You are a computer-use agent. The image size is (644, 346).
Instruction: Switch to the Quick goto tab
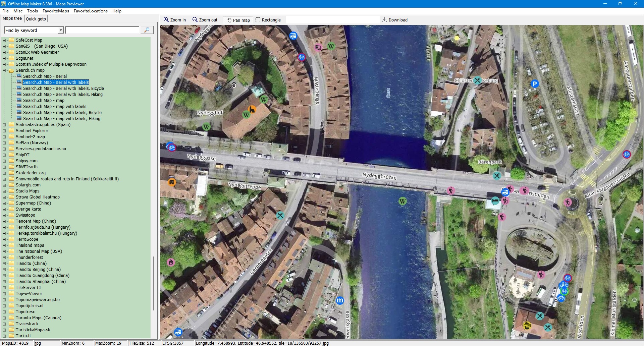coord(36,19)
